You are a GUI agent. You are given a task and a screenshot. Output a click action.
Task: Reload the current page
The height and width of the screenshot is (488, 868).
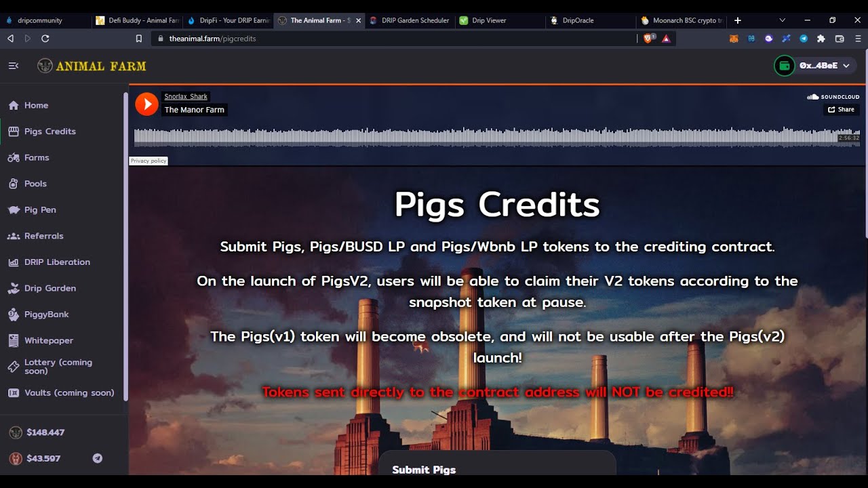tap(45, 39)
